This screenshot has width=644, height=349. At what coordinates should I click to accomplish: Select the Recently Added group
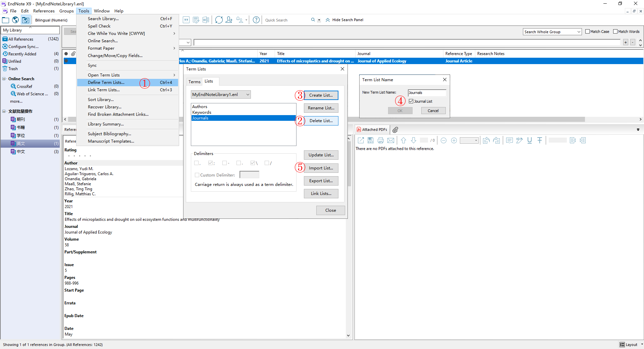pyautogui.click(x=30, y=54)
